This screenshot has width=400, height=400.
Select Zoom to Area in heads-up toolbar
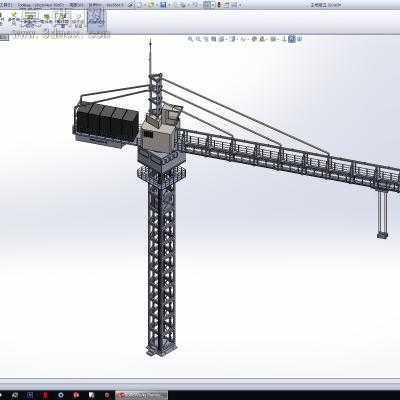(x=199, y=39)
